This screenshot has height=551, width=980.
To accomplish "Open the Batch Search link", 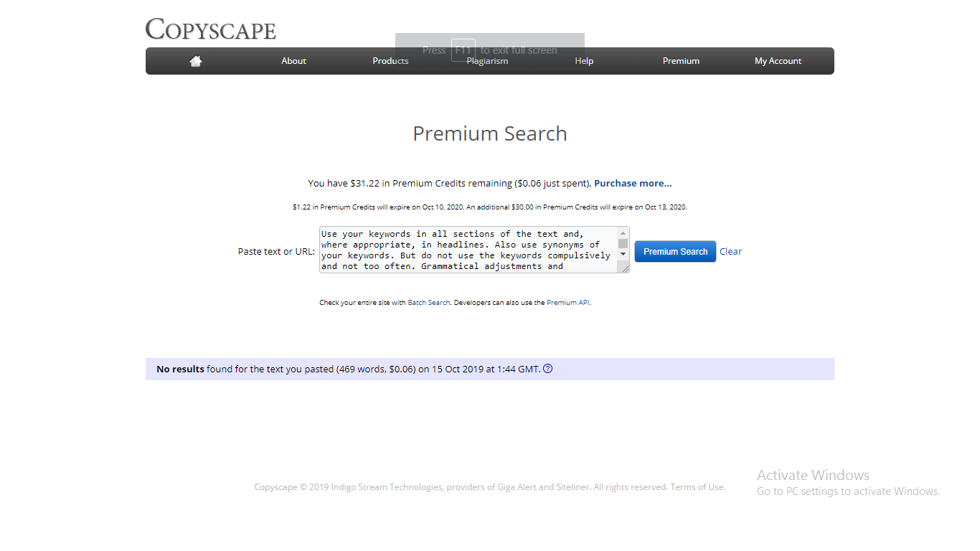I will [x=429, y=303].
